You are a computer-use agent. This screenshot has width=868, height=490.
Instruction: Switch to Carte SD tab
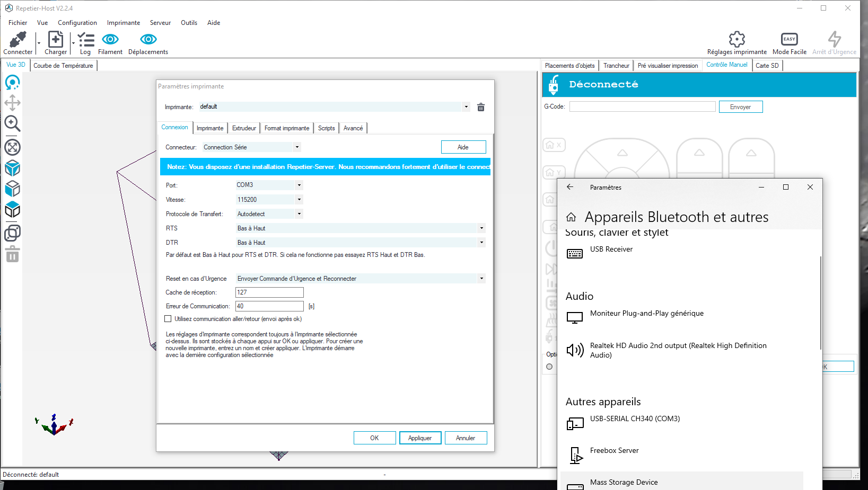pyautogui.click(x=767, y=66)
